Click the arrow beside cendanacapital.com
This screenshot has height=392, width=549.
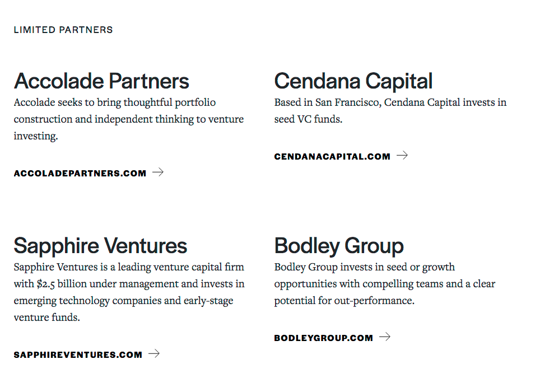click(x=402, y=156)
